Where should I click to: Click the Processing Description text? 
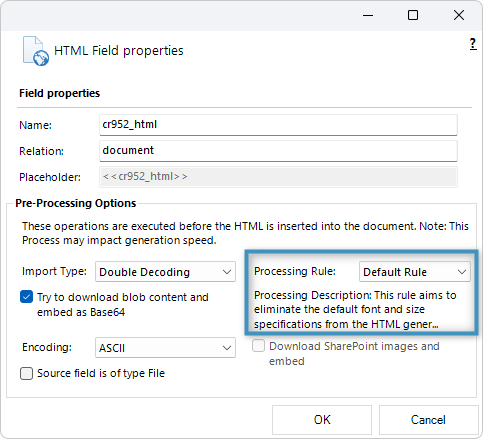click(355, 310)
